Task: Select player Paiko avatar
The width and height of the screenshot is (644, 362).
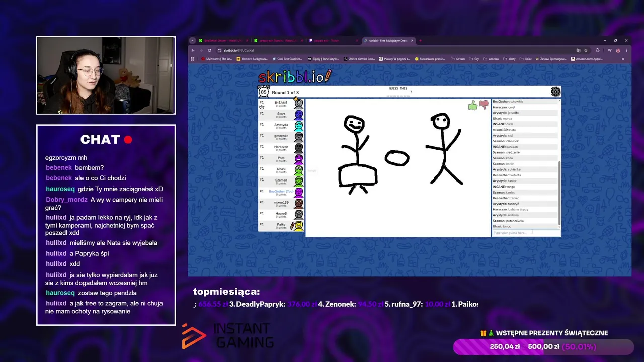Action: coord(298,225)
